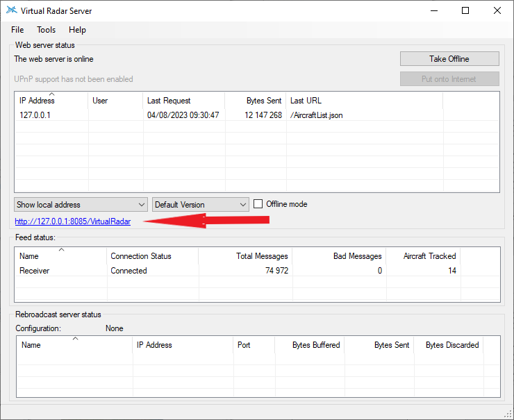This screenshot has width=514, height=420.
Task: Click the aircraft tracked value 14
Action: coord(452,271)
